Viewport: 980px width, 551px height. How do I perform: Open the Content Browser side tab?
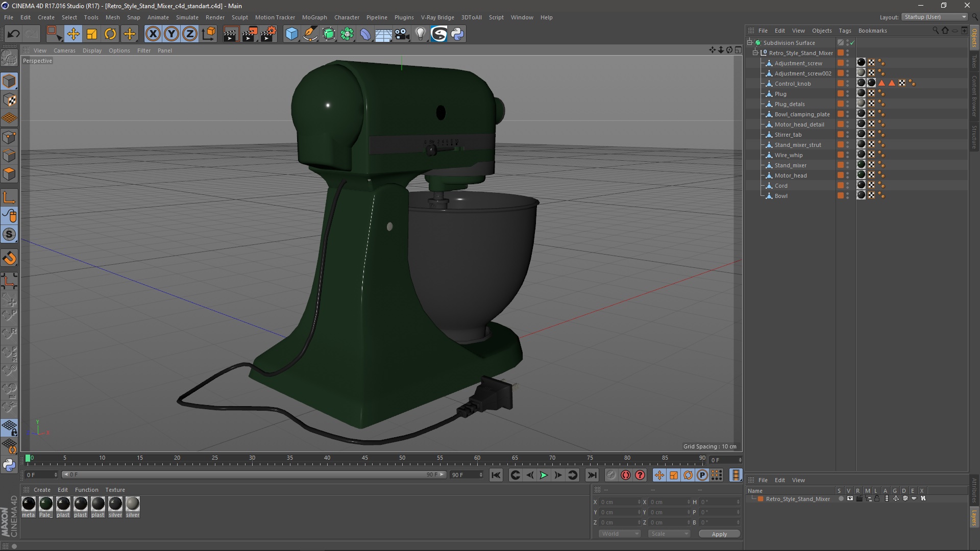tap(974, 96)
